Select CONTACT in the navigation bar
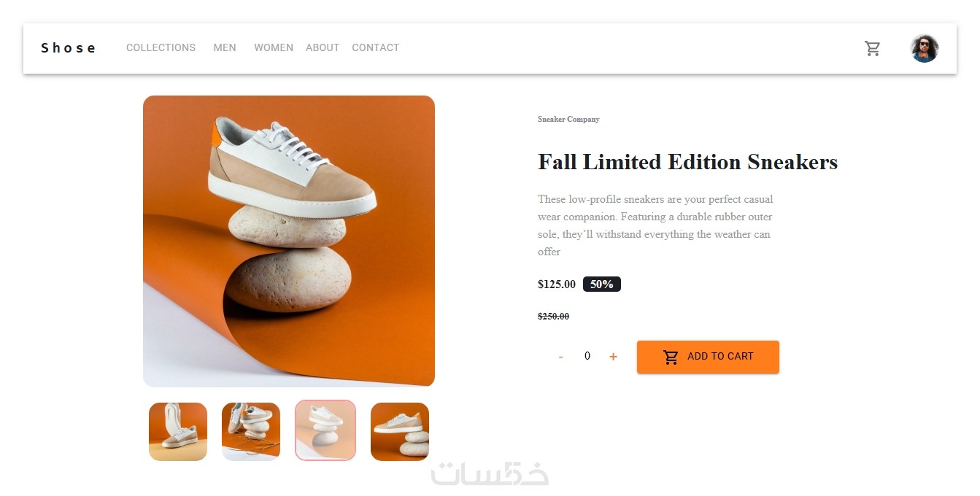 point(375,48)
